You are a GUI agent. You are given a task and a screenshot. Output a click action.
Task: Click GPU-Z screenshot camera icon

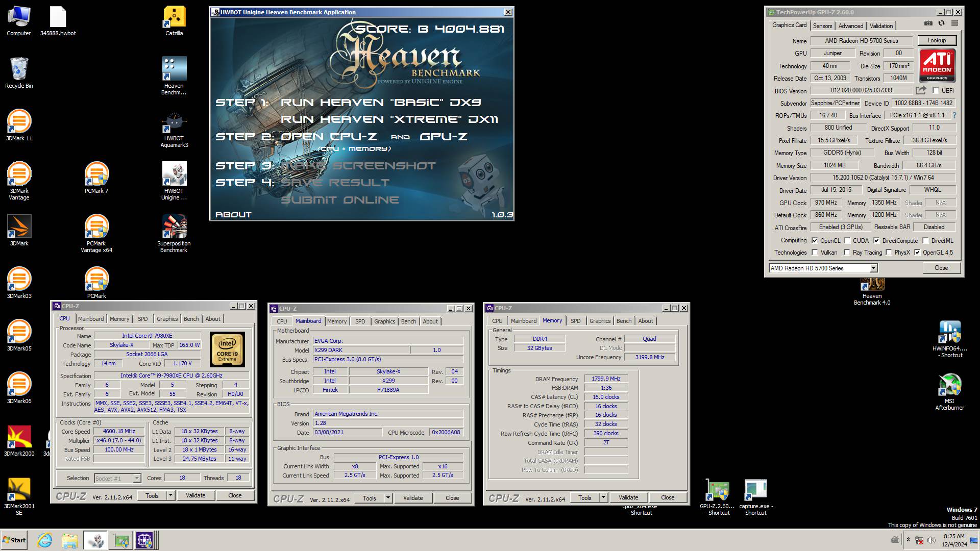pyautogui.click(x=928, y=23)
